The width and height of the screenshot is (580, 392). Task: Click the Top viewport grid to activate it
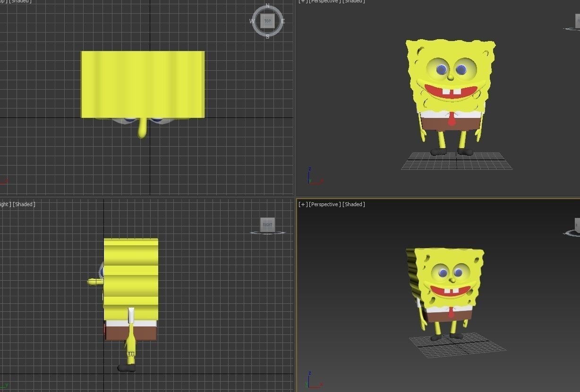(x=71, y=165)
